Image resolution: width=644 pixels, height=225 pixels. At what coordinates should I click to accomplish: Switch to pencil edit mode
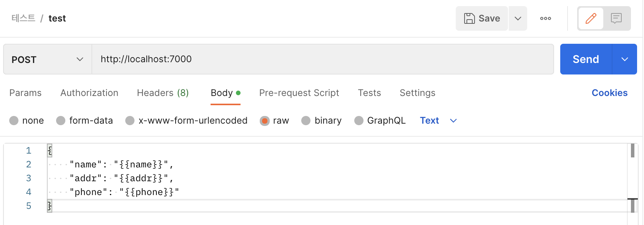point(591,18)
